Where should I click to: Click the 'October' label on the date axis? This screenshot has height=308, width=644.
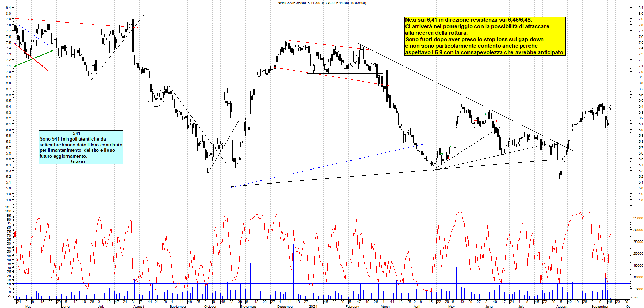click(x=210, y=306)
